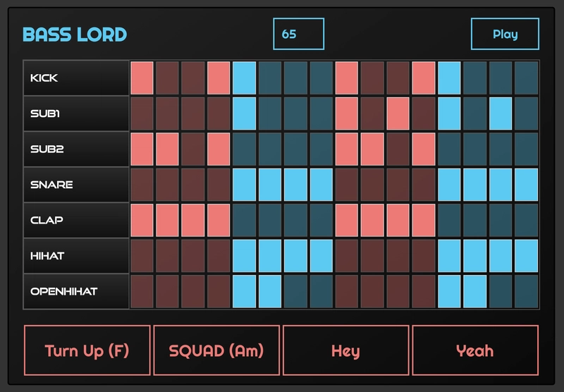Screen dimensions: 564x392
Task: Toggle the eighth step of the HIHAT row
Action: coord(321,255)
